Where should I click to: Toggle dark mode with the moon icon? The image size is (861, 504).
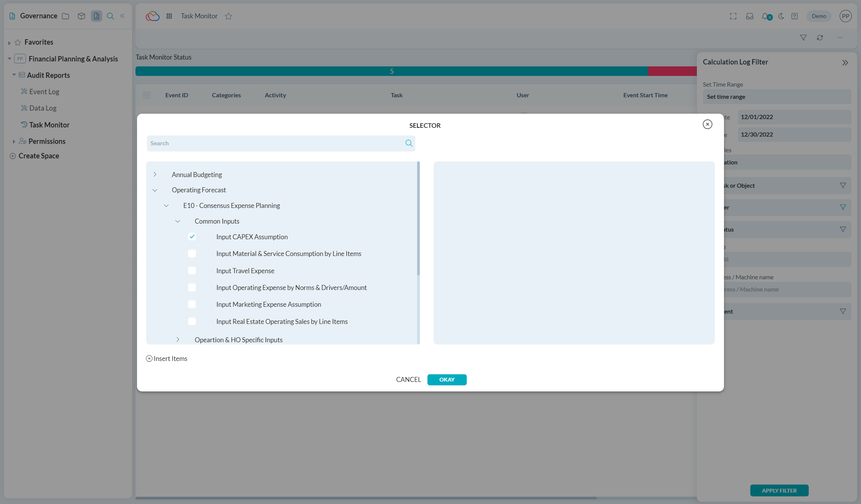click(x=781, y=16)
